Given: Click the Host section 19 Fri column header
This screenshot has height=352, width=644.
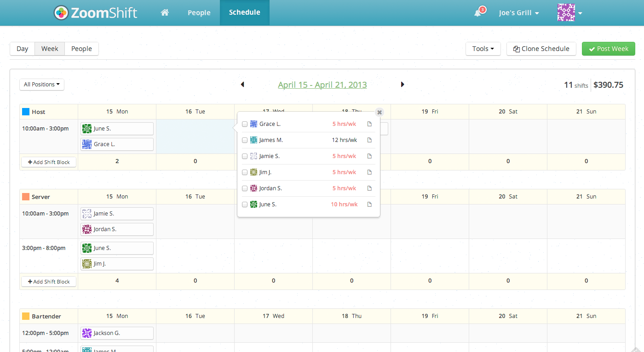Looking at the screenshot, I should 430,112.
